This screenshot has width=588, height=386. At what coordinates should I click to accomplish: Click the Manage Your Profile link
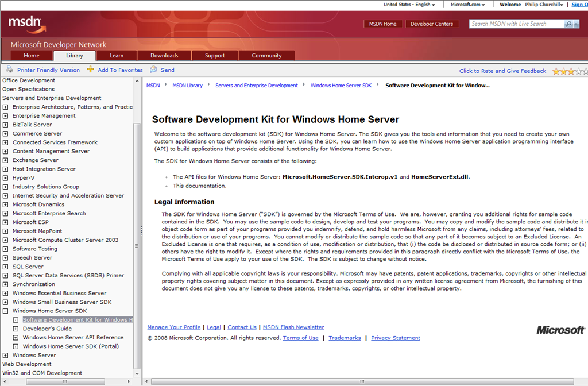174,327
